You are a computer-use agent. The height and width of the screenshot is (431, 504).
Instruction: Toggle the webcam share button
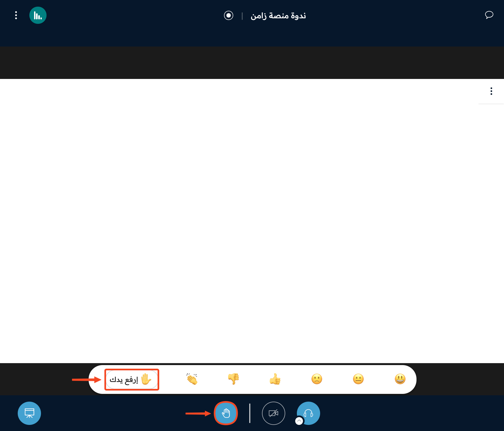tap(274, 413)
